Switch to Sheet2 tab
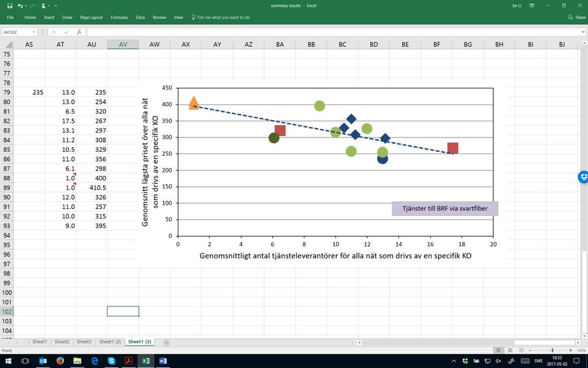 [62, 342]
